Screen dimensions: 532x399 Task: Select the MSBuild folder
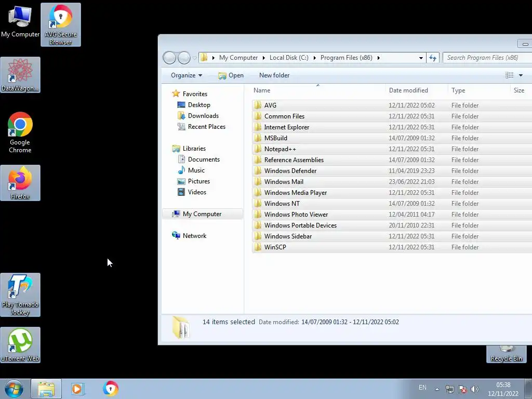pyautogui.click(x=392, y=138)
